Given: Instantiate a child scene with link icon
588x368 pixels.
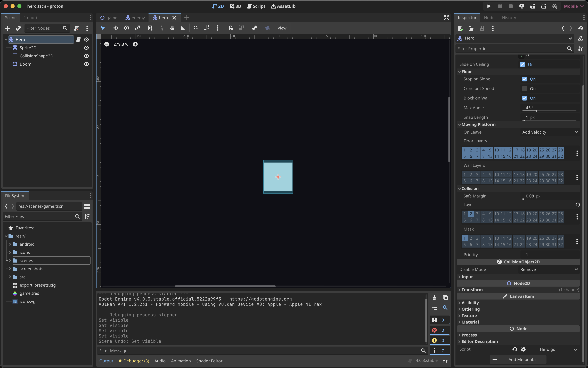Looking at the screenshot, I should (x=18, y=28).
